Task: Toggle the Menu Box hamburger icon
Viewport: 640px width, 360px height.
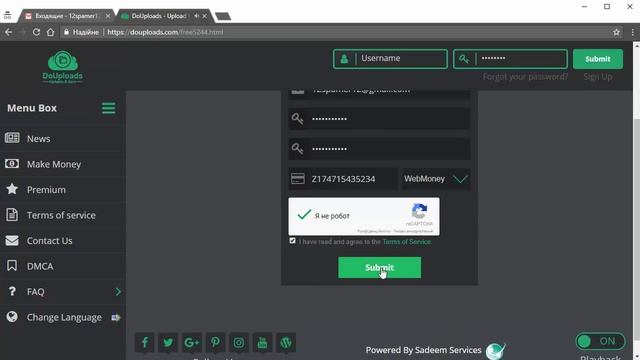Action: click(108, 108)
